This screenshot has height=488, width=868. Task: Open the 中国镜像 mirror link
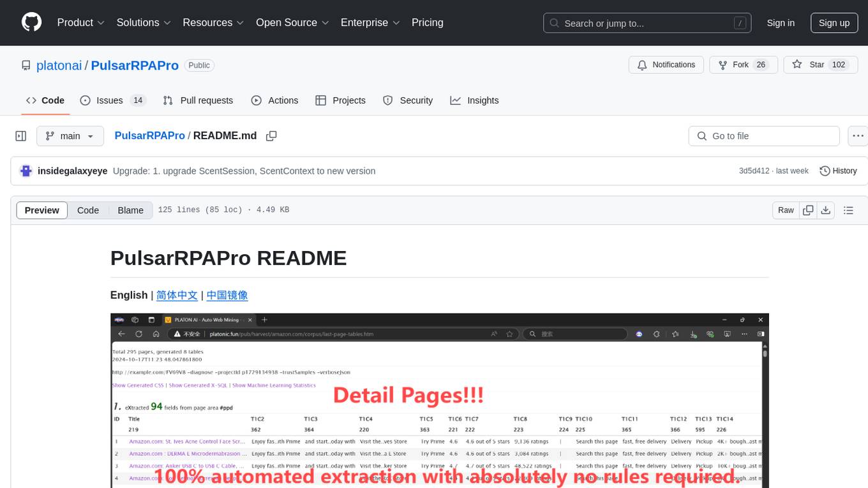(227, 295)
